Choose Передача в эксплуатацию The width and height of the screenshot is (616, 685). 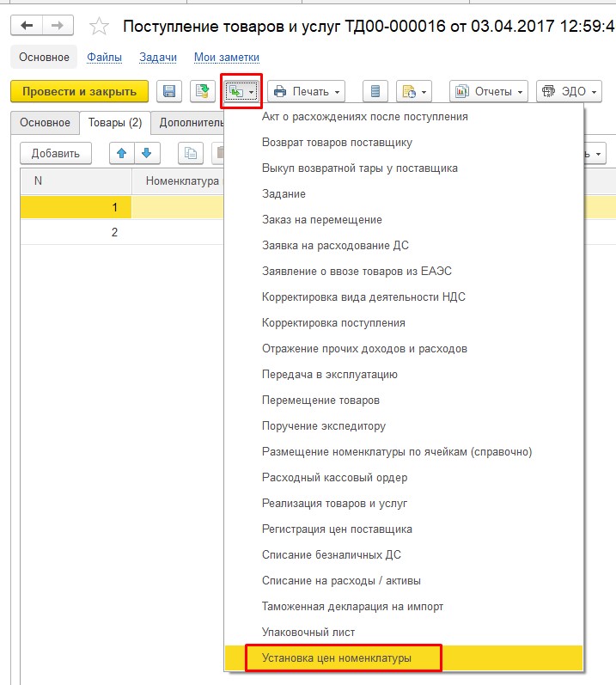tap(404, 375)
